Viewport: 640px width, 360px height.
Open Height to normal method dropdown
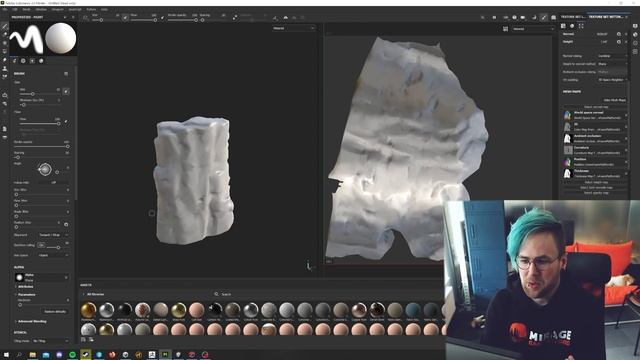pos(613,64)
